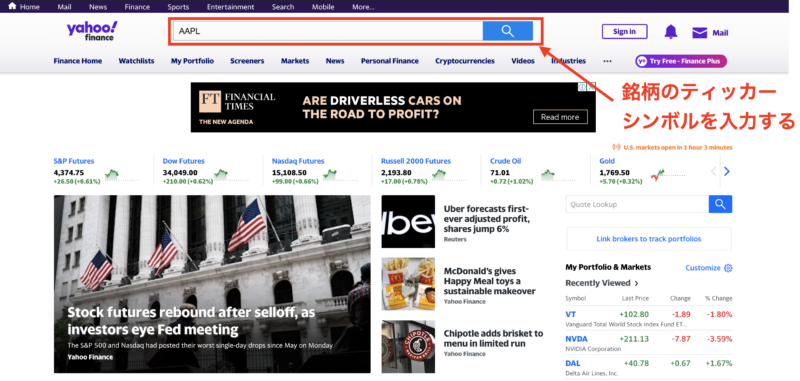Go to Finance Home tab

[78, 61]
